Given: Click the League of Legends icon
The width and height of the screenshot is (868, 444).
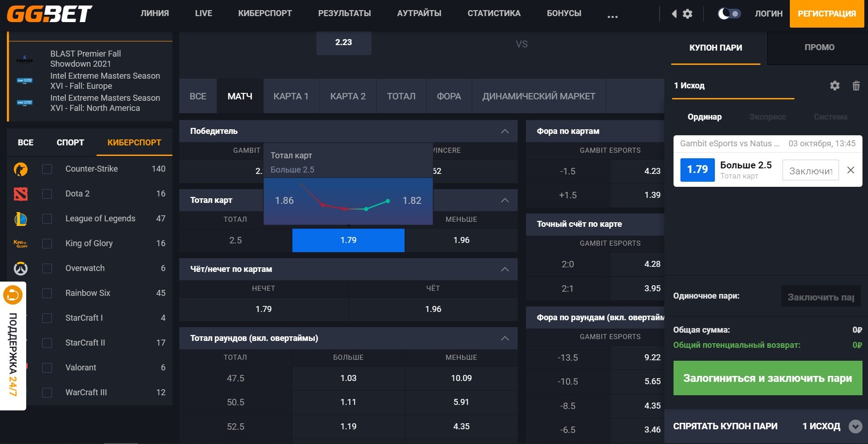Looking at the screenshot, I should click(21, 219).
